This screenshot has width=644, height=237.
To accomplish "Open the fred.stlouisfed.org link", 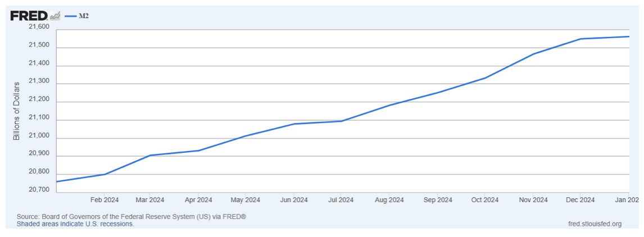I will coord(595,224).
